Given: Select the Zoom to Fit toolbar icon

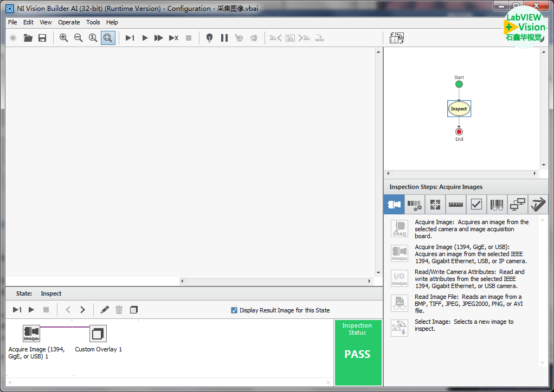Looking at the screenshot, I should (x=108, y=38).
